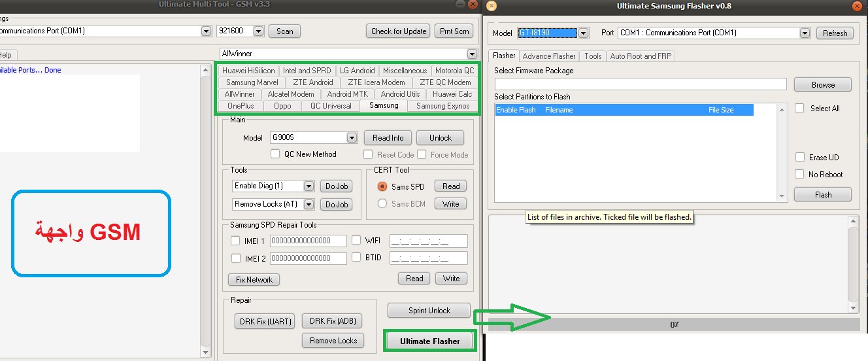Open the Enable Diag (1) dropdown
Viewport: 868px width, 361px height.
pos(309,186)
